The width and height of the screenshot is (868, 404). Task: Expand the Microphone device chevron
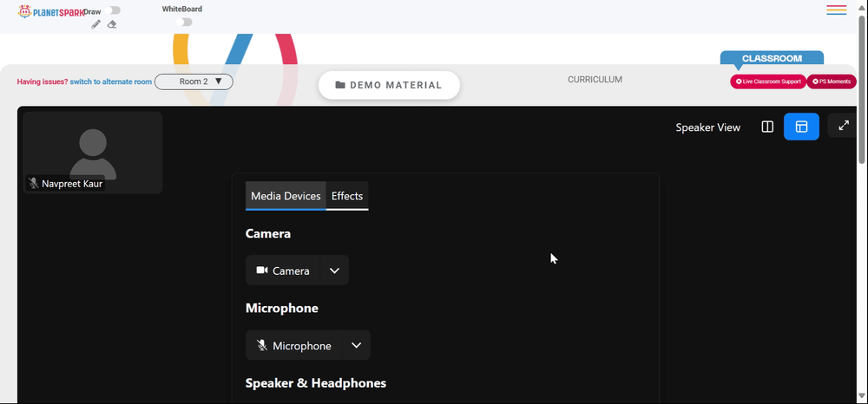coord(357,345)
